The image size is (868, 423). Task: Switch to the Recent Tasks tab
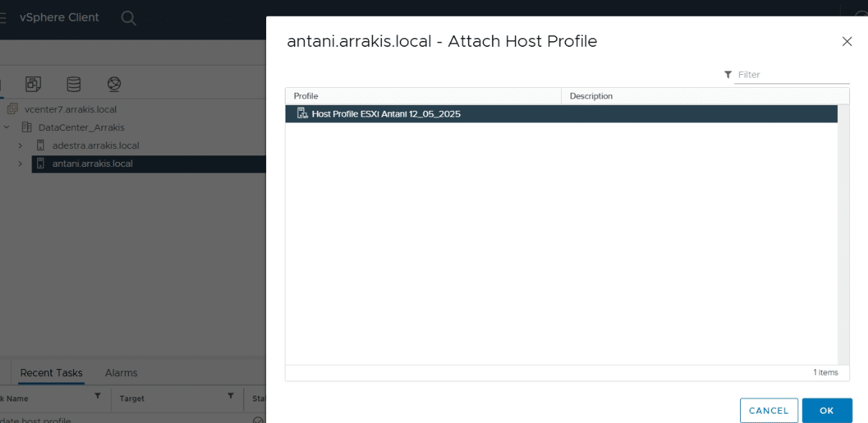pyautogui.click(x=51, y=373)
